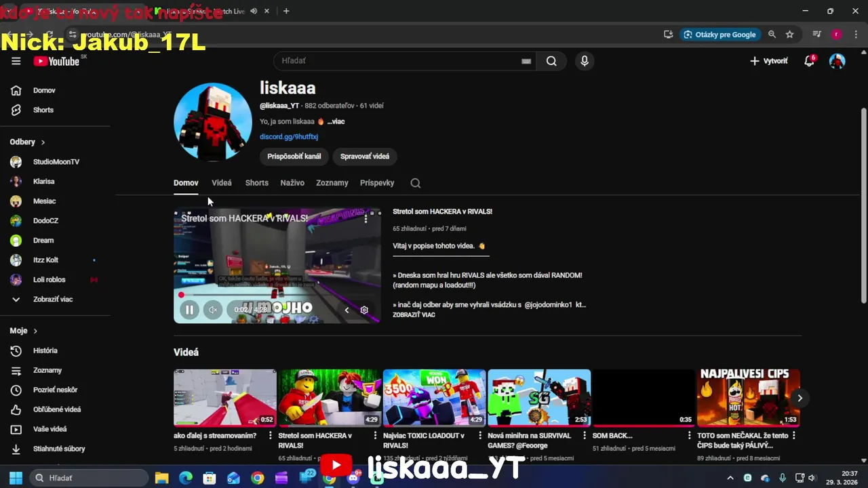Open NAJPALIVEJSI CIPS video thumbnail
This screenshot has width=868, height=488.
click(x=749, y=398)
